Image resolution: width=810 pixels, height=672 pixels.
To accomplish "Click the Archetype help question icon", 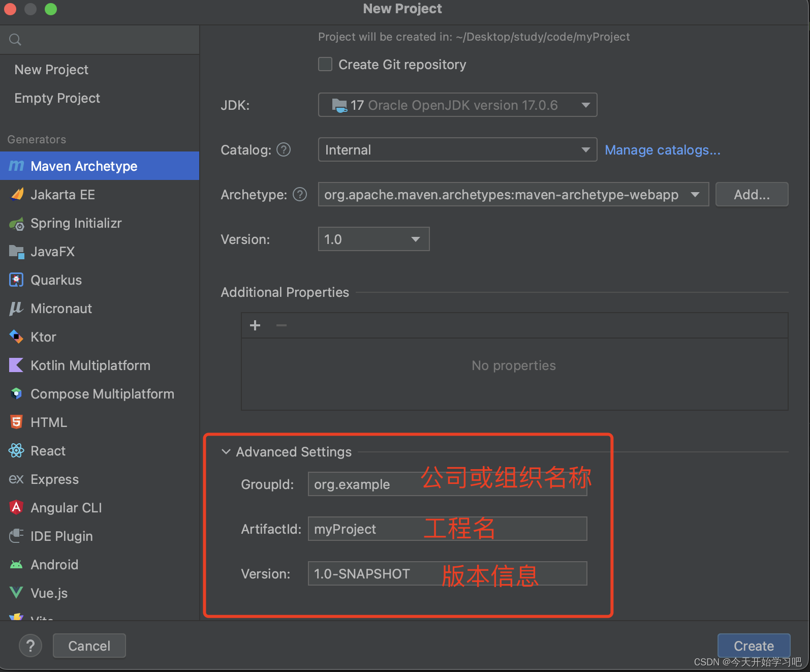I will coord(300,194).
